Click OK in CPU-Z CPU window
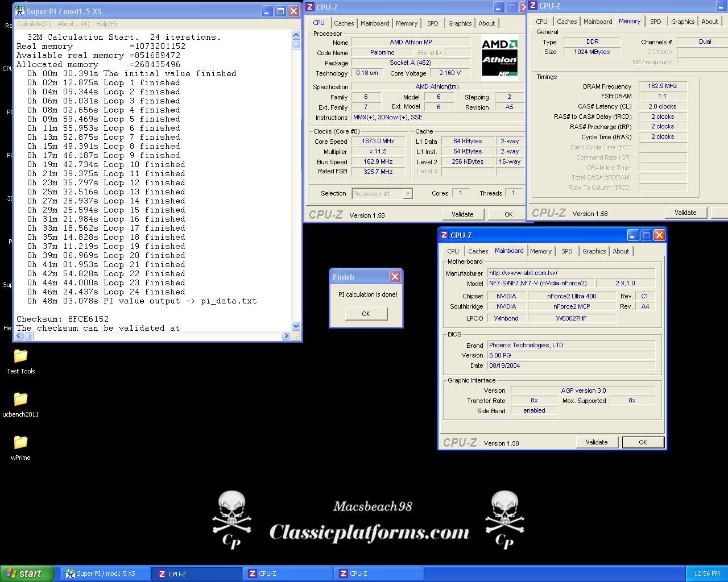728x582 pixels. [508, 214]
